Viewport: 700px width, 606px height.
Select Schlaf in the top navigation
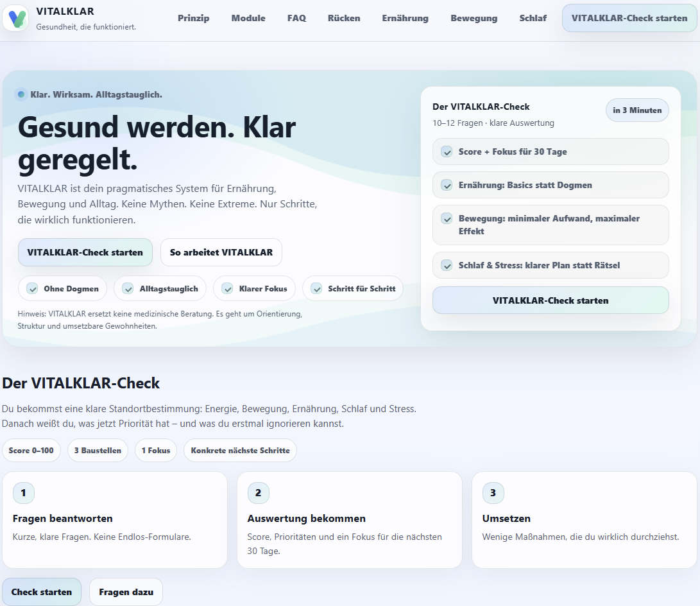point(533,18)
